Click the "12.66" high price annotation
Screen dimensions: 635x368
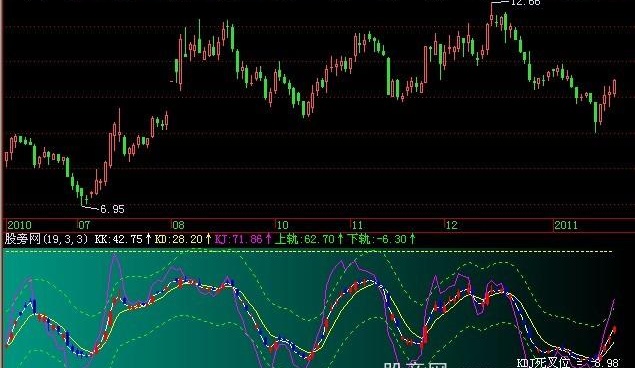point(526,3)
